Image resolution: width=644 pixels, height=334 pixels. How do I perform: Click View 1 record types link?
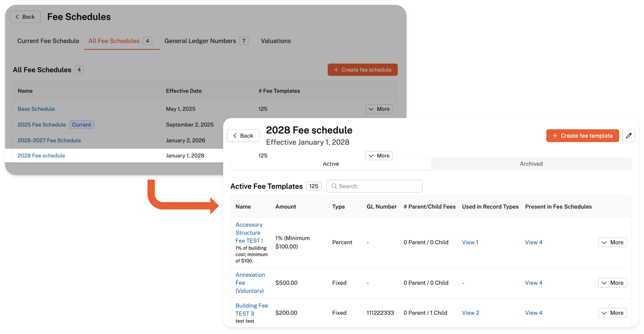(470, 242)
